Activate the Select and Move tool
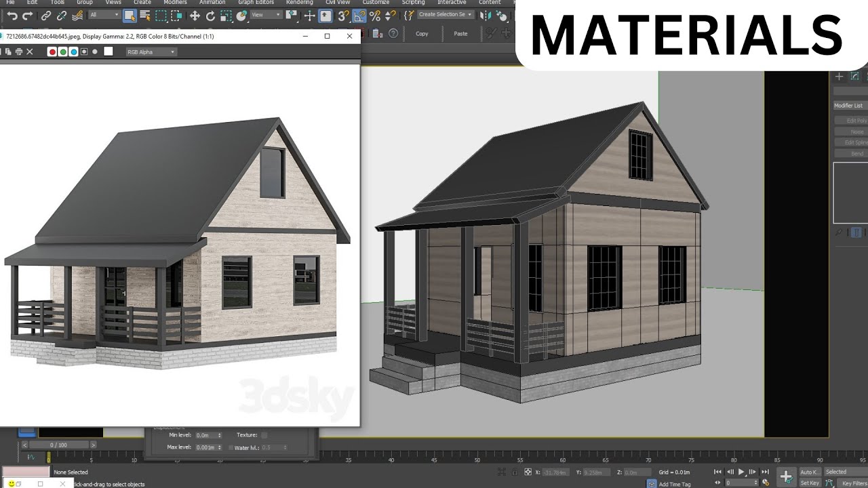Viewport: 868px width, 488px height. 195,16
